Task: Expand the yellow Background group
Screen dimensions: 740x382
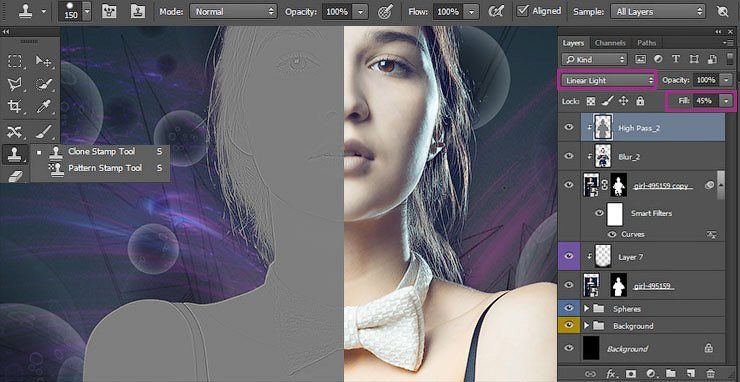Action: coord(587,326)
